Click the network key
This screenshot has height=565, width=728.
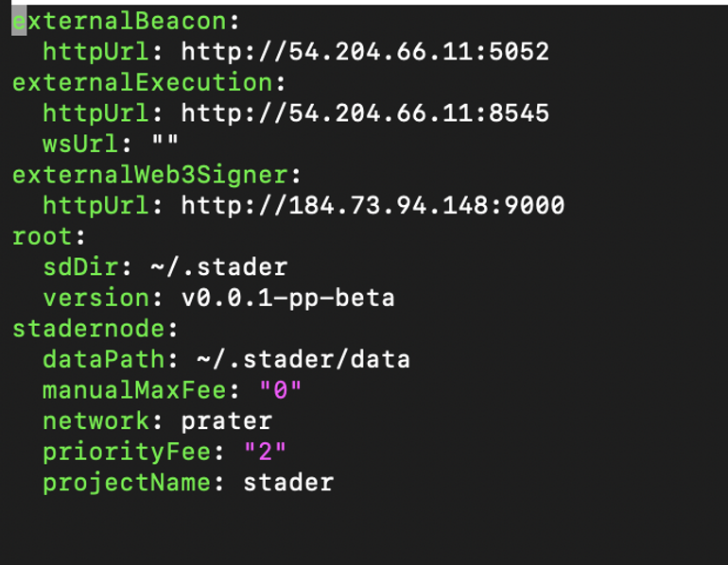tap(95, 420)
